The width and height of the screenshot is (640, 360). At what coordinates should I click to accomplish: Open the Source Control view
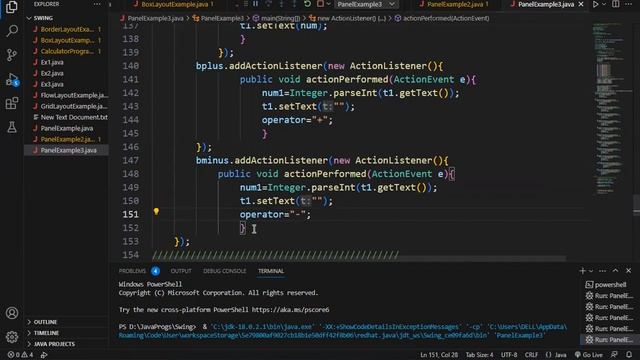point(12,55)
